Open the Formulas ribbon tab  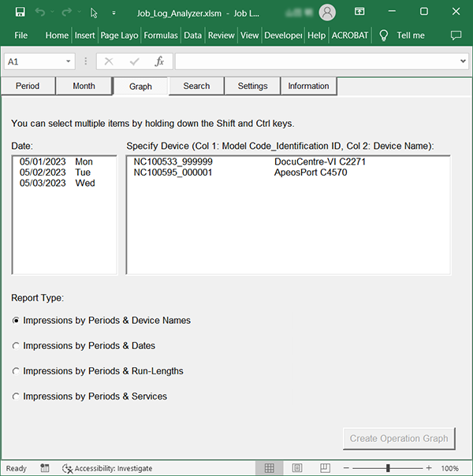click(x=161, y=35)
